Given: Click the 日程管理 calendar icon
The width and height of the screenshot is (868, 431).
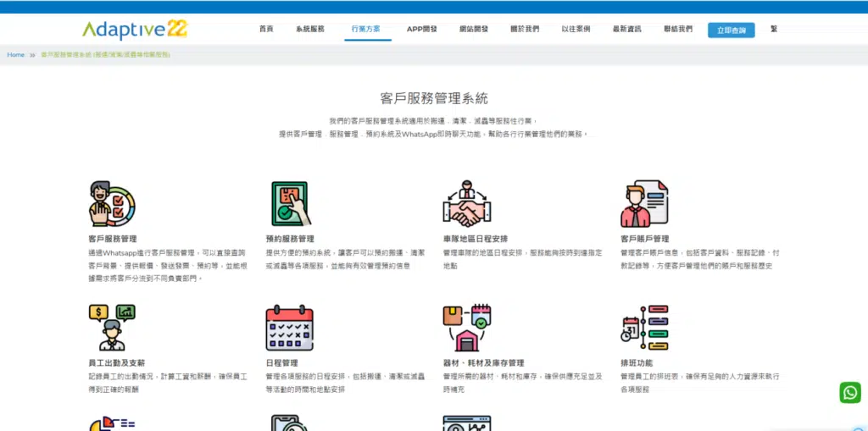Looking at the screenshot, I should [290, 328].
